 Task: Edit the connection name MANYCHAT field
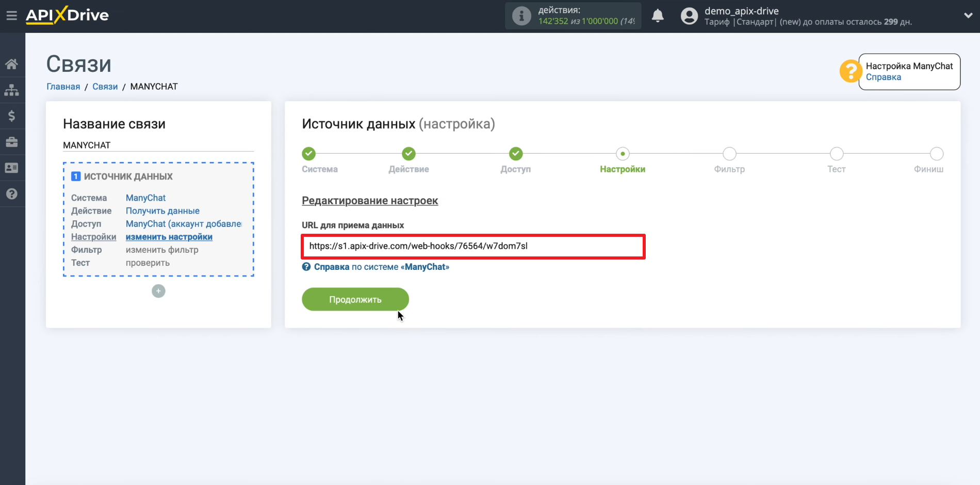(158, 145)
